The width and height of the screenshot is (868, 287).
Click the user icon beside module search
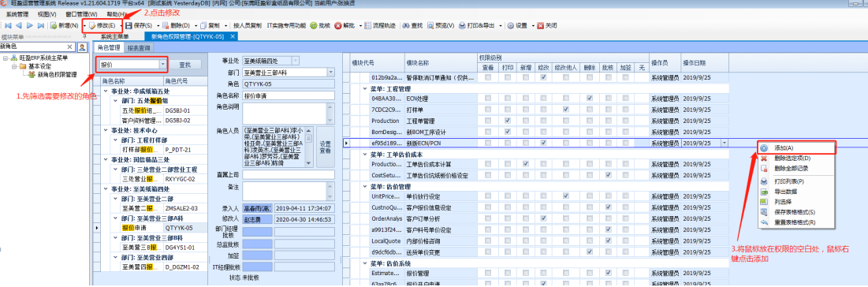(x=82, y=47)
